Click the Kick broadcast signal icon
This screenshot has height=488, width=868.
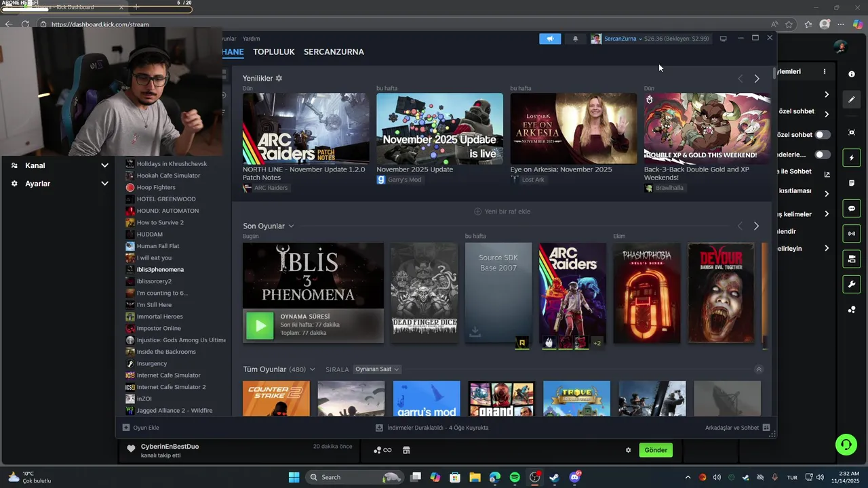click(x=852, y=234)
